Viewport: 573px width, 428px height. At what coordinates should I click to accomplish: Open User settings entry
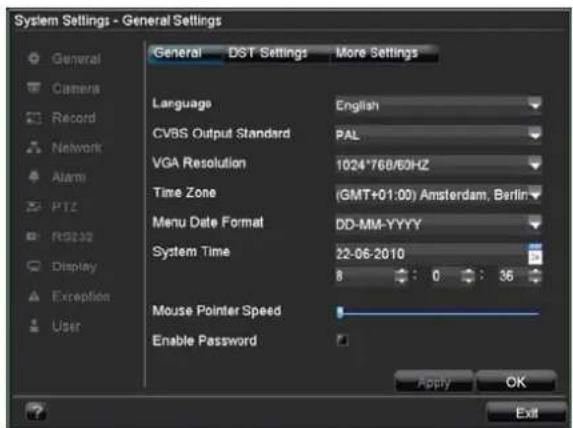(66, 326)
